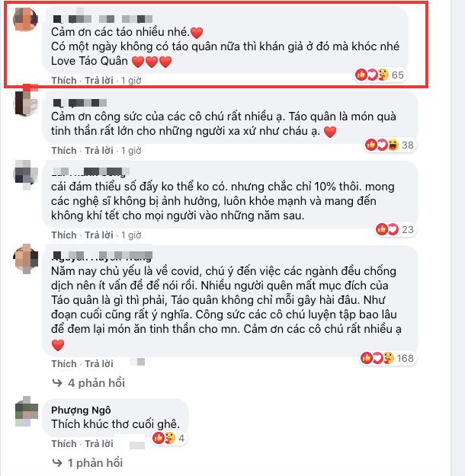
Task: Click the '1 giờ' timestamp on first comment
Action: (x=131, y=81)
